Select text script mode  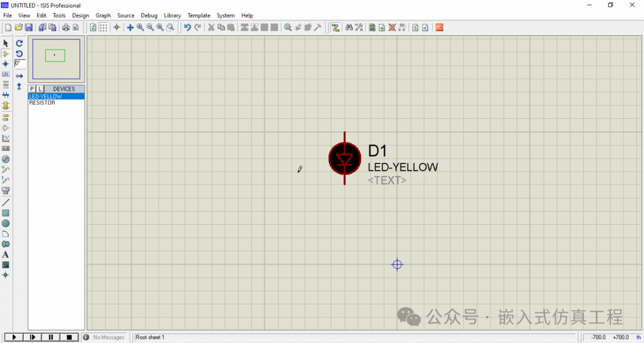coord(6,85)
